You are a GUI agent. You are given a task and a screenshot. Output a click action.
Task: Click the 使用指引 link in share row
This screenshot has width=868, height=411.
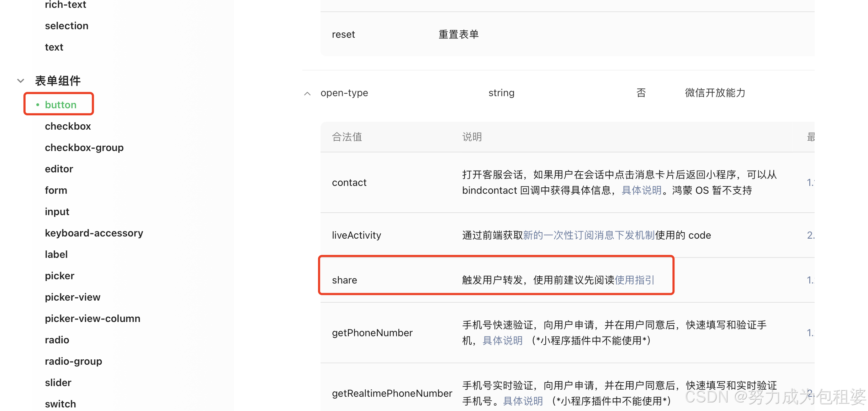tap(634, 280)
